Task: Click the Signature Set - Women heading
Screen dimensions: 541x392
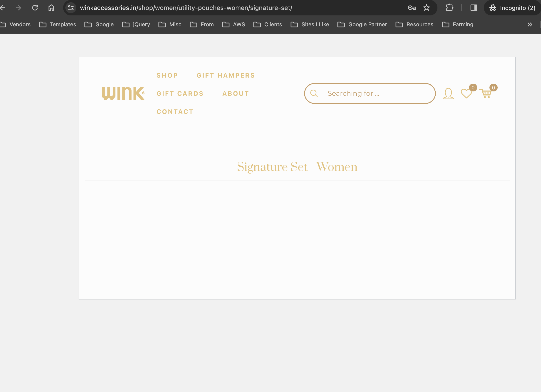Action: click(297, 167)
